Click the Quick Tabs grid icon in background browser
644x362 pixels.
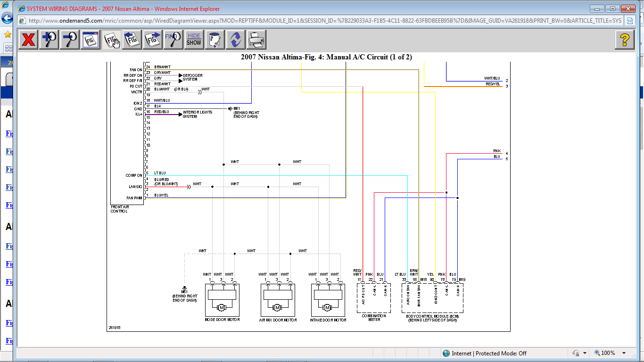[x=8, y=48]
